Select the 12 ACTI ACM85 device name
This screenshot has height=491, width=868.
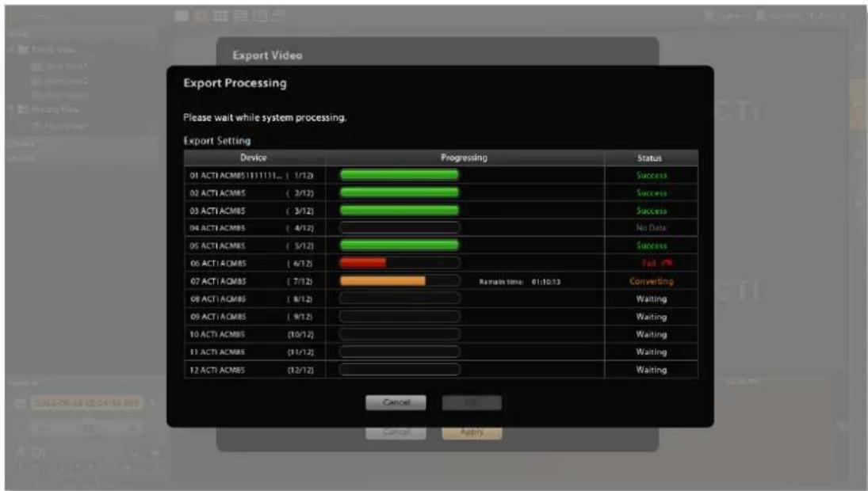click(x=217, y=369)
